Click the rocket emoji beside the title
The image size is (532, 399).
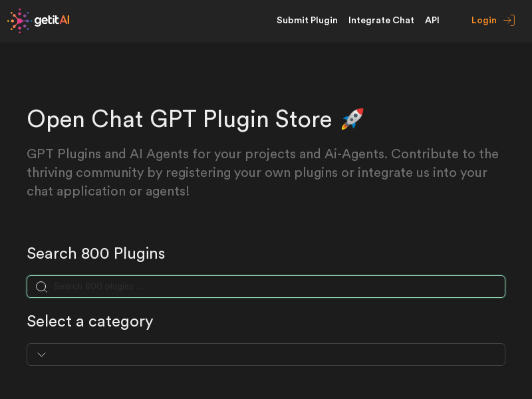(x=352, y=119)
